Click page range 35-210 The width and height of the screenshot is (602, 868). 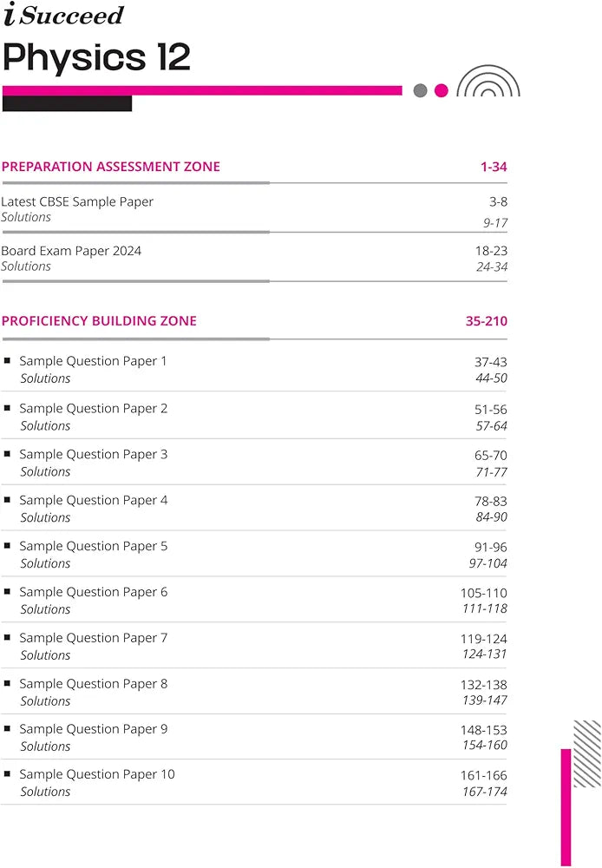(486, 321)
